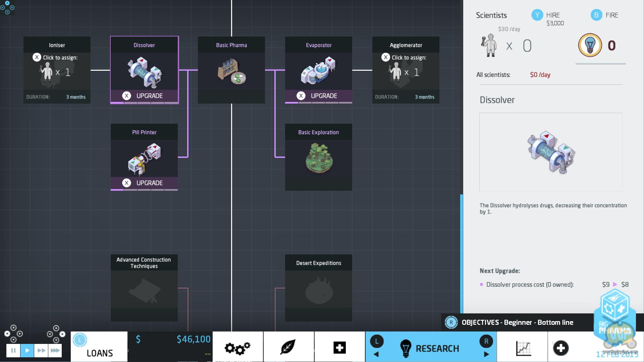
Task: Click the Evaporator upgrade progress bar
Action: tap(318, 103)
